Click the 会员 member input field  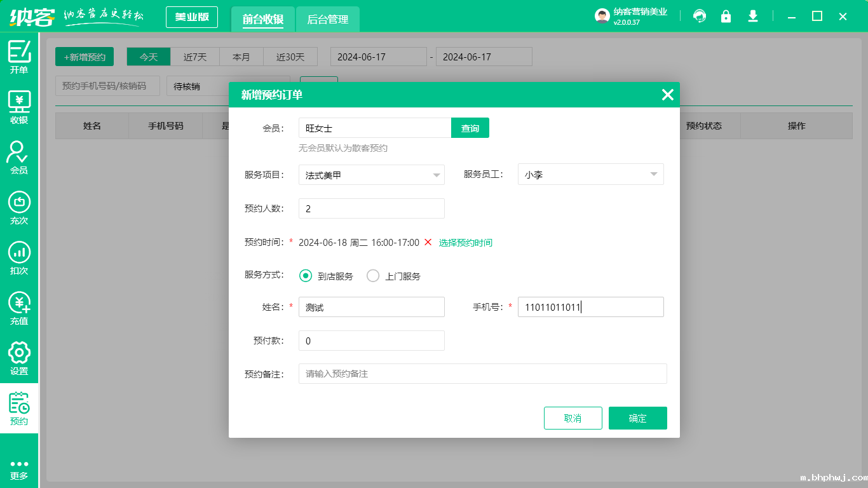(375, 128)
